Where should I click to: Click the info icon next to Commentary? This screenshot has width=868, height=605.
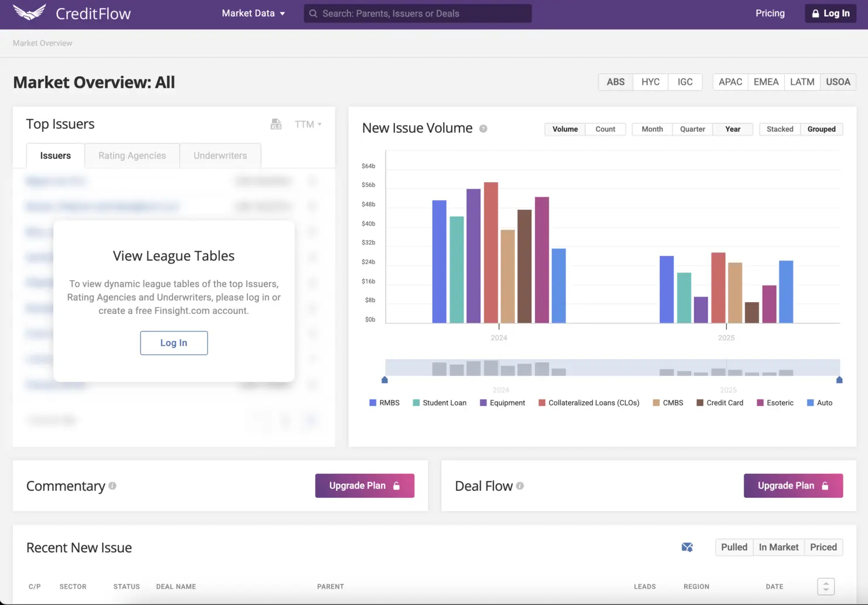click(113, 486)
